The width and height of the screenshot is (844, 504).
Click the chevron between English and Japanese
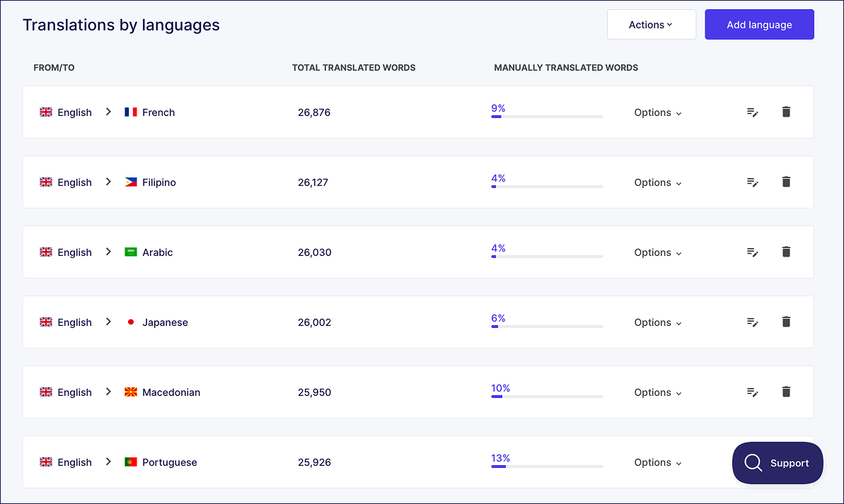coord(108,322)
